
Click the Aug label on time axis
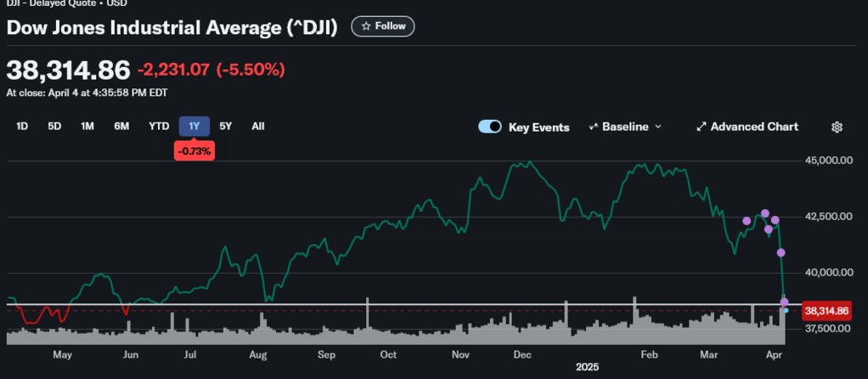tap(258, 354)
